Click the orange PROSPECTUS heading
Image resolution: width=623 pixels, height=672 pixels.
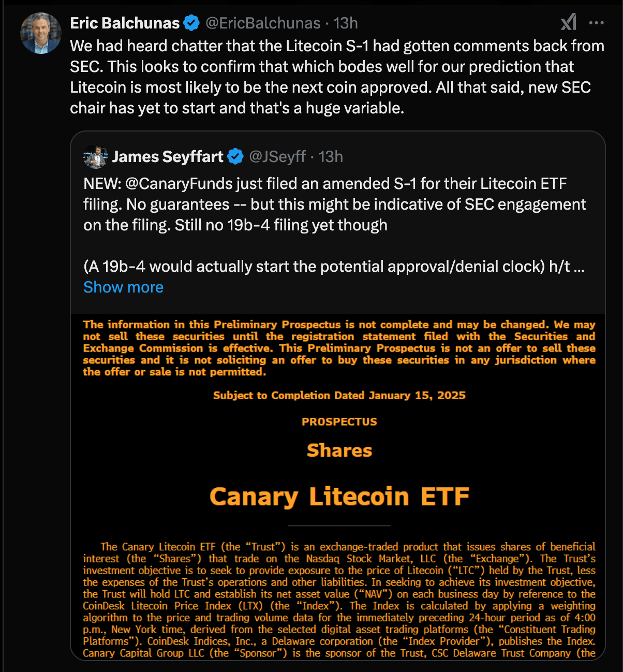coord(339,422)
